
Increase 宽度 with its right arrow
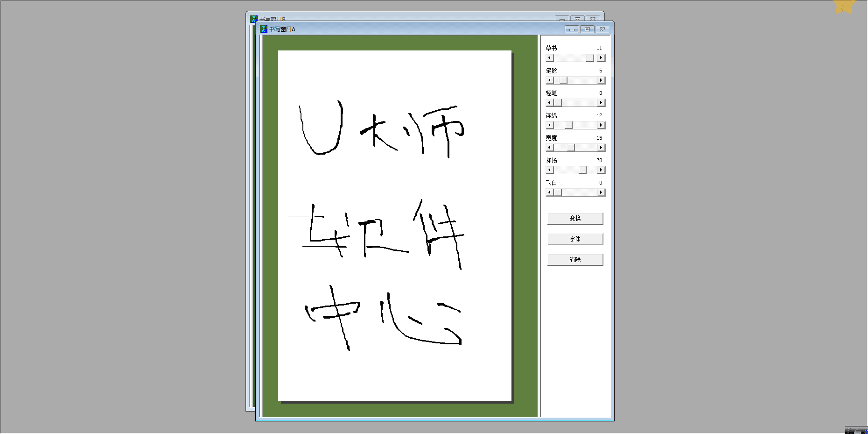601,148
